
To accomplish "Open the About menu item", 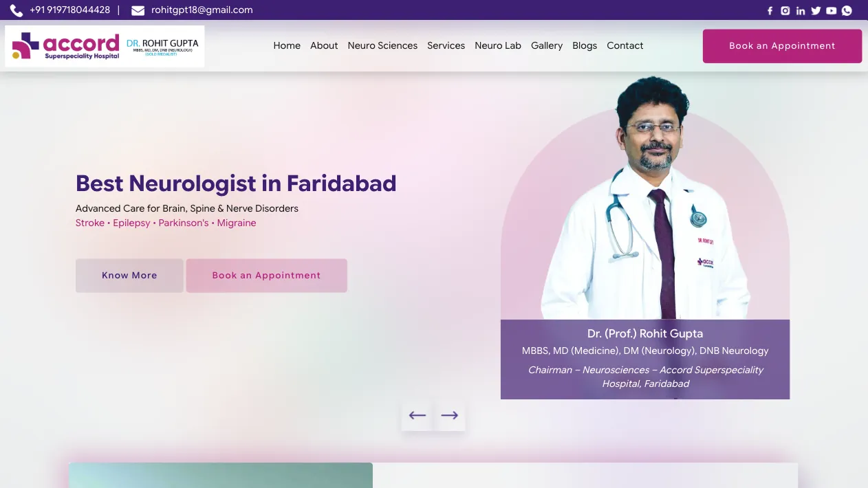I will pyautogui.click(x=324, y=45).
